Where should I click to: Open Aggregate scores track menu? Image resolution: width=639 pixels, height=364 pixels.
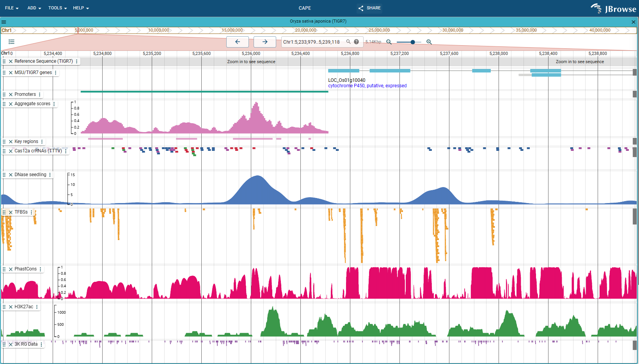coord(54,104)
